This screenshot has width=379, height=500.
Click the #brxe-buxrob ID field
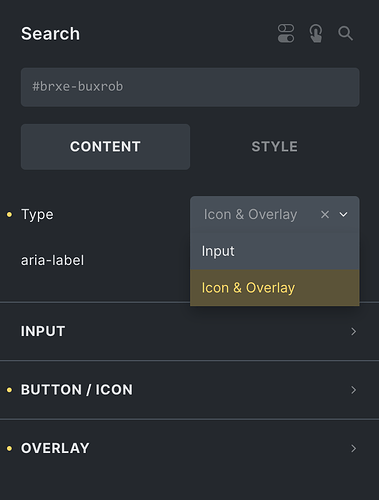pos(190,87)
